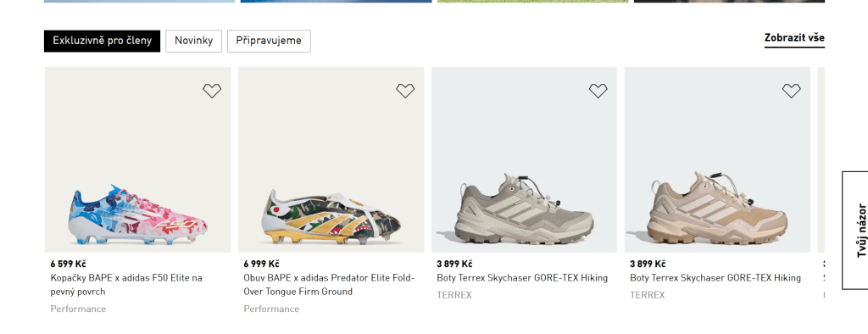868x334 pixels.
Task: Open the Tvůj názor feedback panel
Action: [x=855, y=230]
